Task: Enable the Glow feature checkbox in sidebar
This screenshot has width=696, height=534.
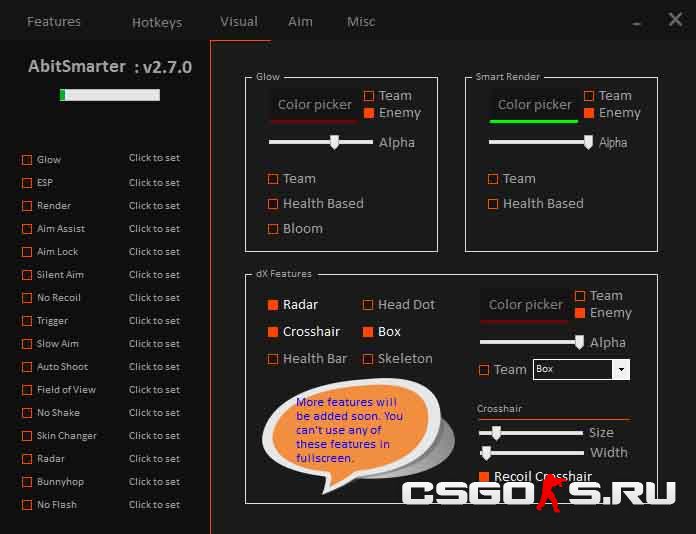Action: point(27,160)
